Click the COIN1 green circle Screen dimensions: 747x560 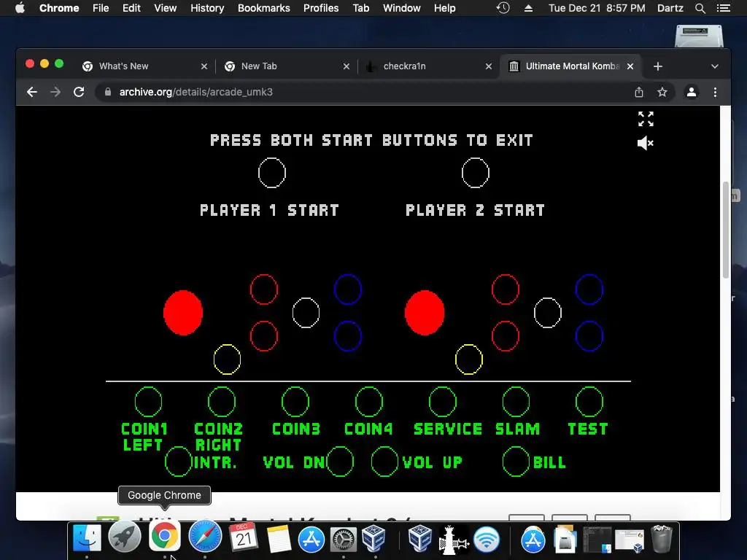[148, 402]
